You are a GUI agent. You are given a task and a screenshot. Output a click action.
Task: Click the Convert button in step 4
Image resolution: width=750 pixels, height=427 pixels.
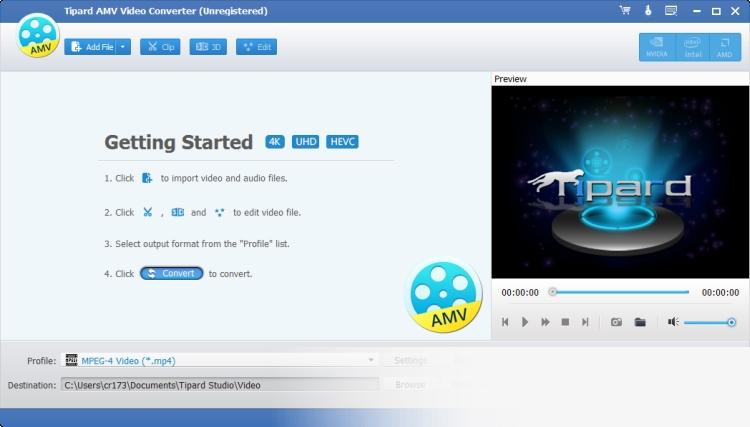tap(172, 274)
